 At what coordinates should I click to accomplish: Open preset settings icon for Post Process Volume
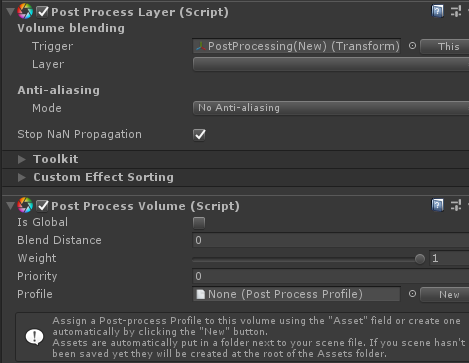tap(456, 205)
